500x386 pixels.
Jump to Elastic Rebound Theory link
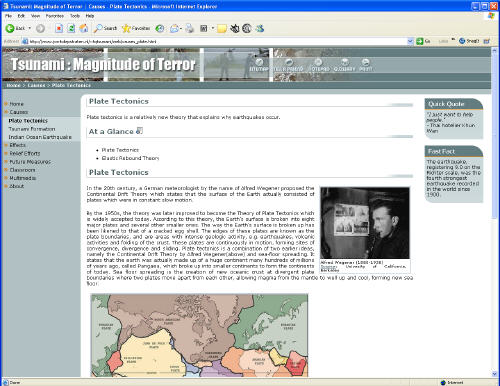tap(130, 158)
